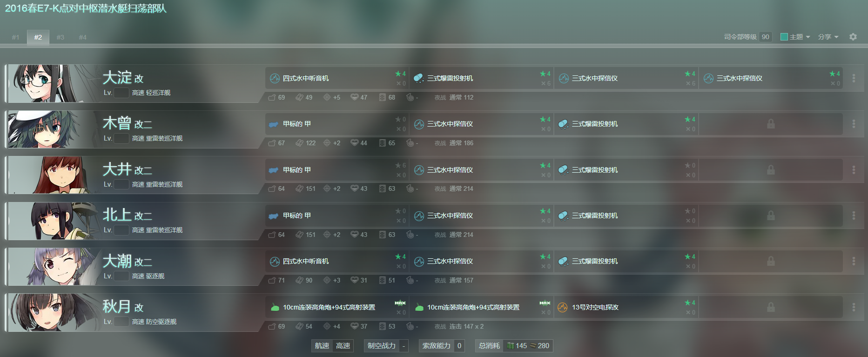Open the three-dot menu for 大淀 改
This screenshot has width=868, height=357.
[854, 78]
